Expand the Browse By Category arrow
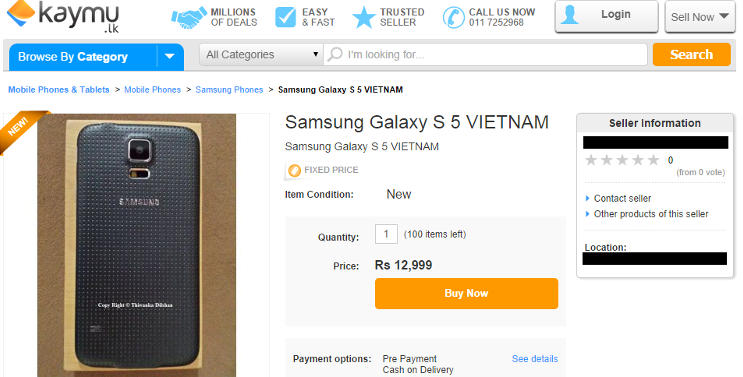The image size is (743, 377). click(x=170, y=57)
